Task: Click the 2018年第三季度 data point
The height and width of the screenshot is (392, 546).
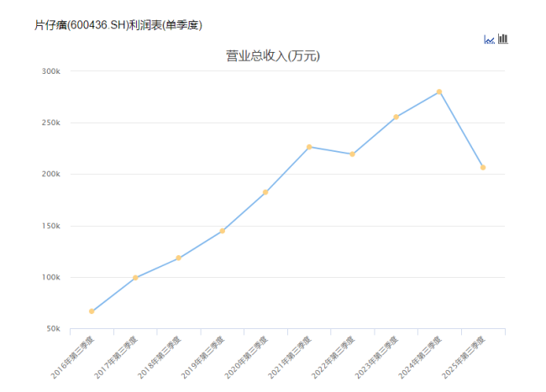Action: pyautogui.click(x=179, y=258)
